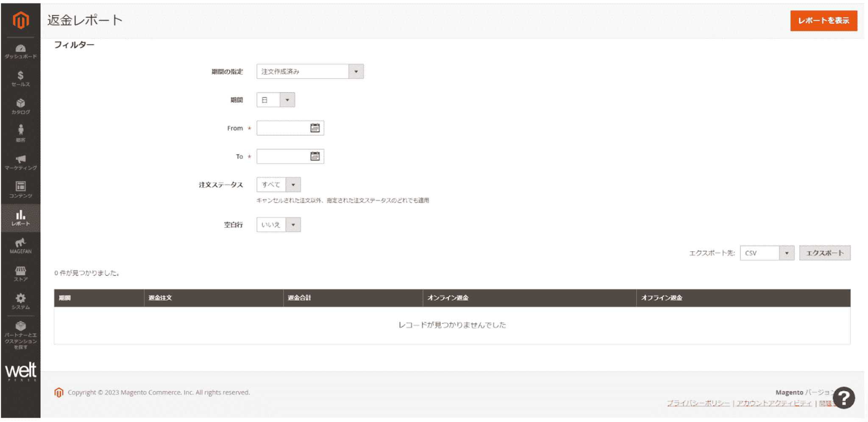This screenshot has width=868, height=422.
Task: Open the ダッシュボード sidebar icon
Action: tap(20, 50)
